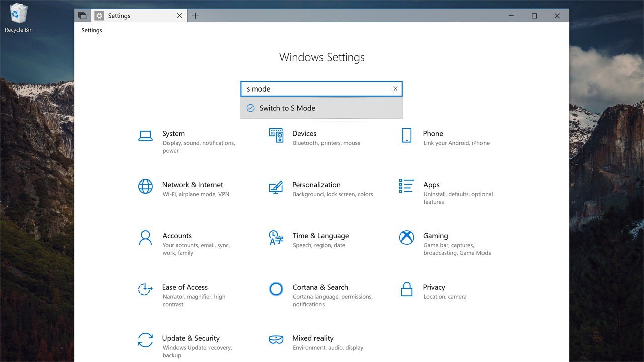644x362 pixels.
Task: Open the Apps list icon
Action: (407, 186)
